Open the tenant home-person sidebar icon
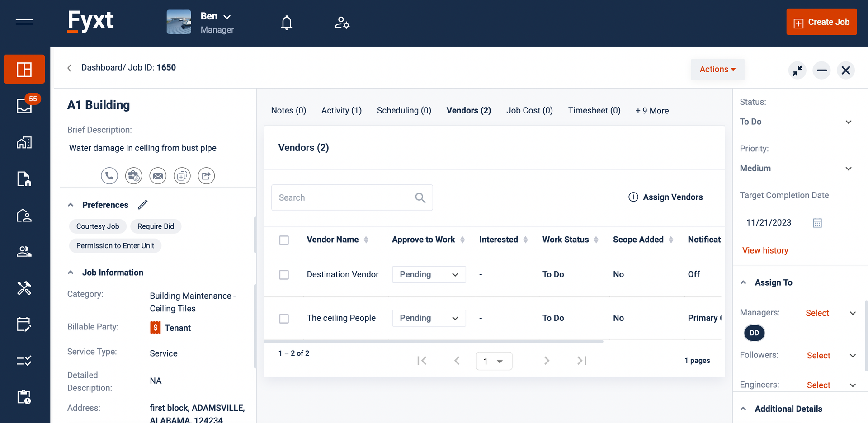This screenshot has width=868, height=423. click(24, 215)
